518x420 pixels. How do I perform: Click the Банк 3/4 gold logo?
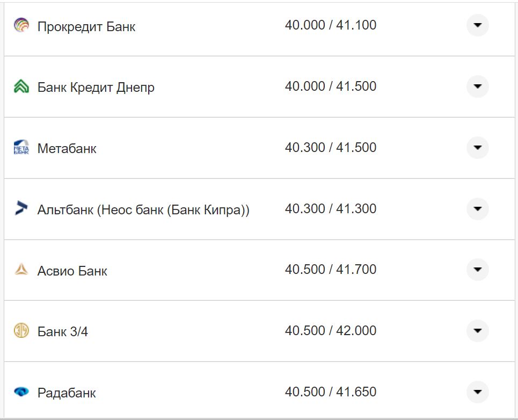pos(21,331)
